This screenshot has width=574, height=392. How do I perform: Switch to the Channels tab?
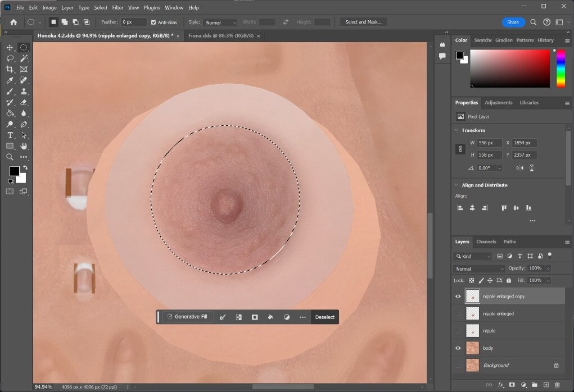[486, 241]
